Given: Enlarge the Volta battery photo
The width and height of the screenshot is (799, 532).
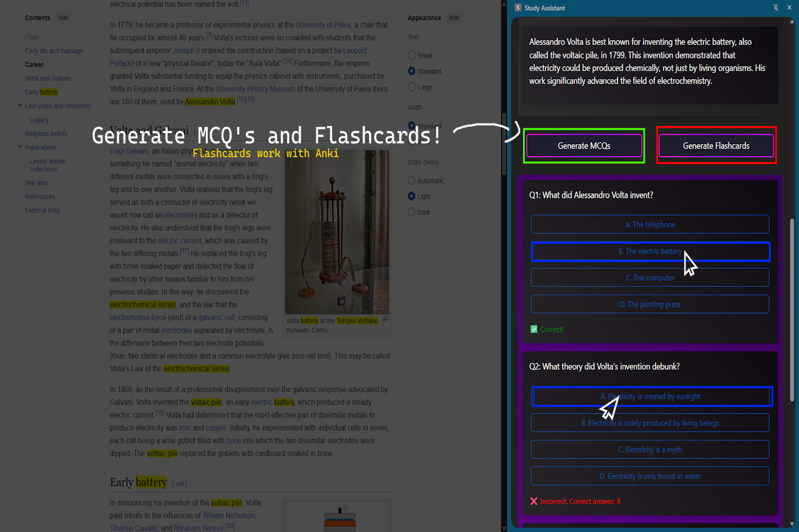Looking at the screenshot, I should tap(337, 232).
